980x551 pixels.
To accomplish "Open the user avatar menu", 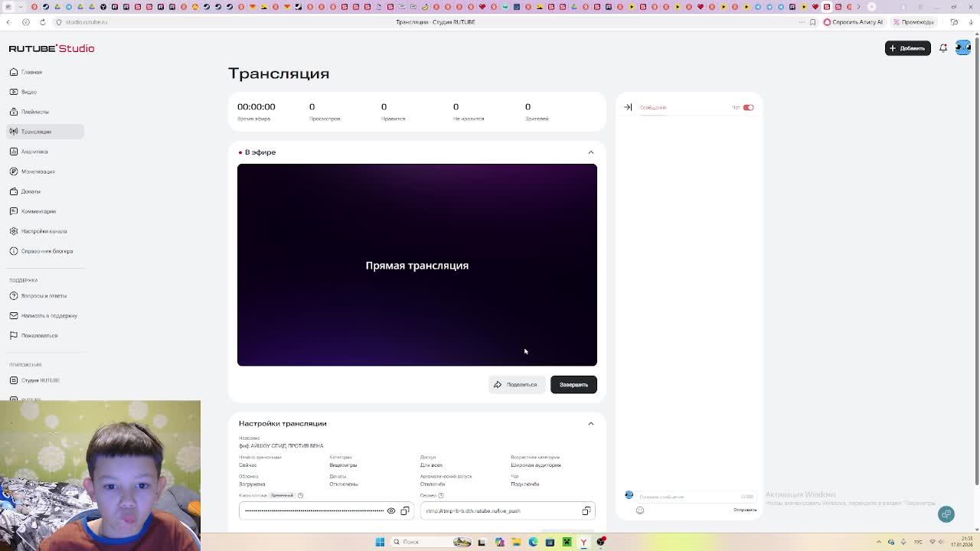I will point(963,47).
